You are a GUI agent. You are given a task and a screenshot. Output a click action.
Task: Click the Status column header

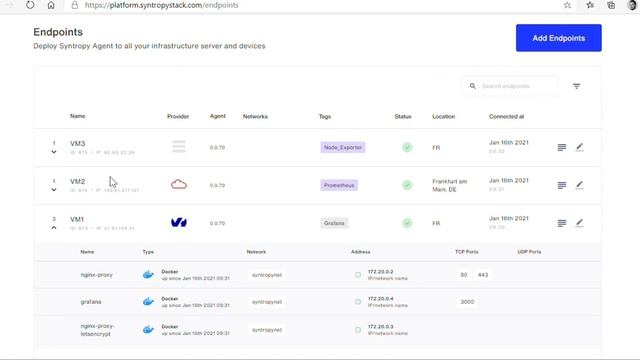[x=403, y=116]
